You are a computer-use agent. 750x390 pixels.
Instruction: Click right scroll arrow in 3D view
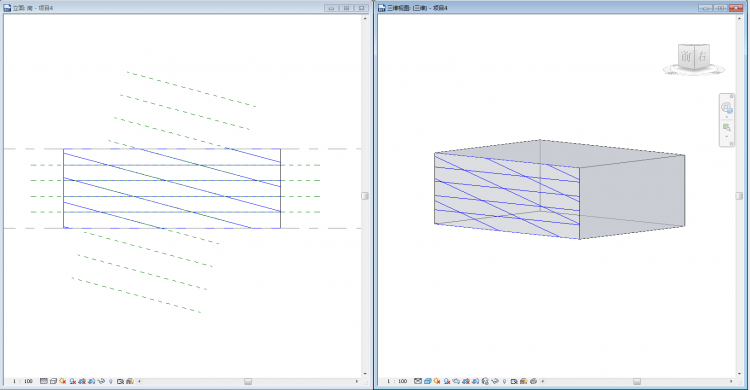(731, 381)
